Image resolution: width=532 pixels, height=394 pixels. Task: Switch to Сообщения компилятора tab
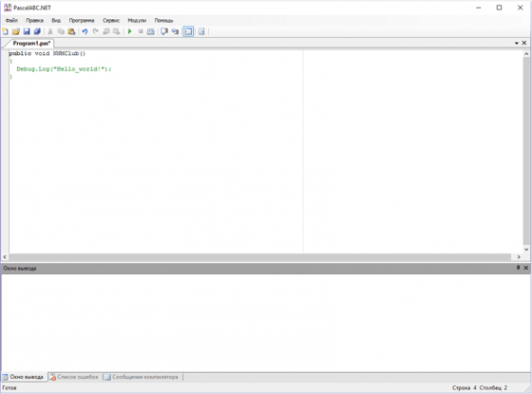(x=142, y=377)
